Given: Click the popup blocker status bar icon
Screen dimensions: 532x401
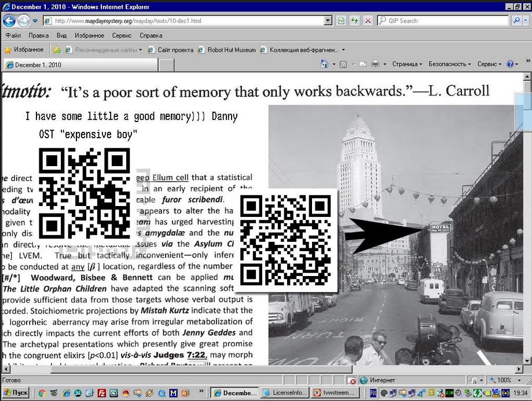Looking at the screenshot, I should [x=352, y=381].
